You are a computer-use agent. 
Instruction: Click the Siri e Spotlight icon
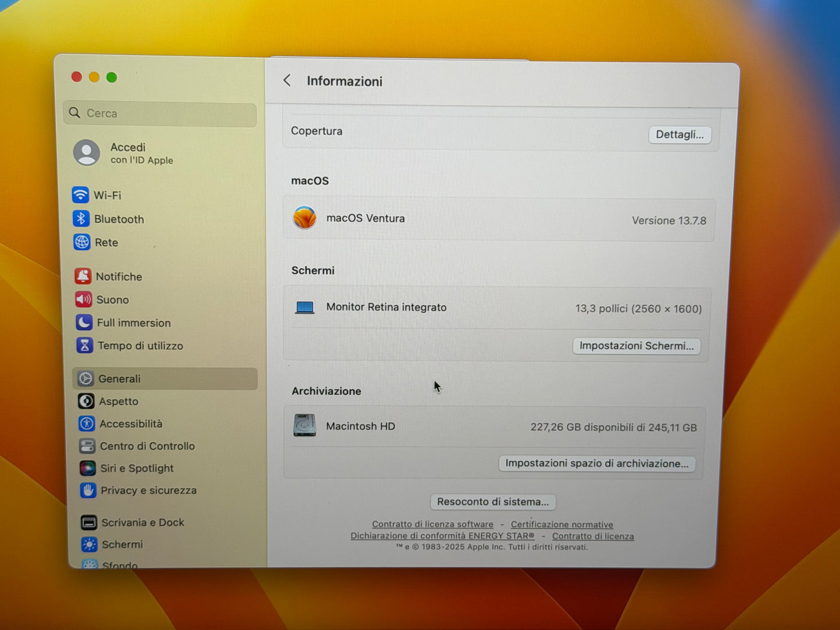[88, 468]
